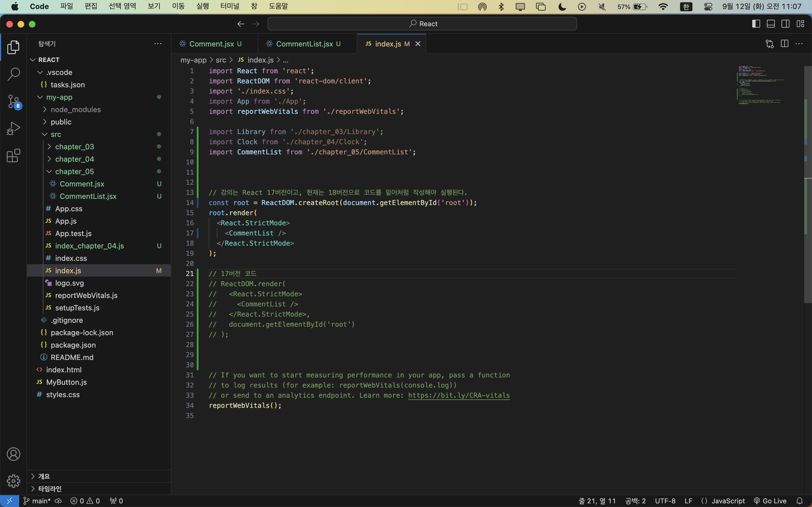Open the Extensions view
Screen dimensions: 812x507
14,155
